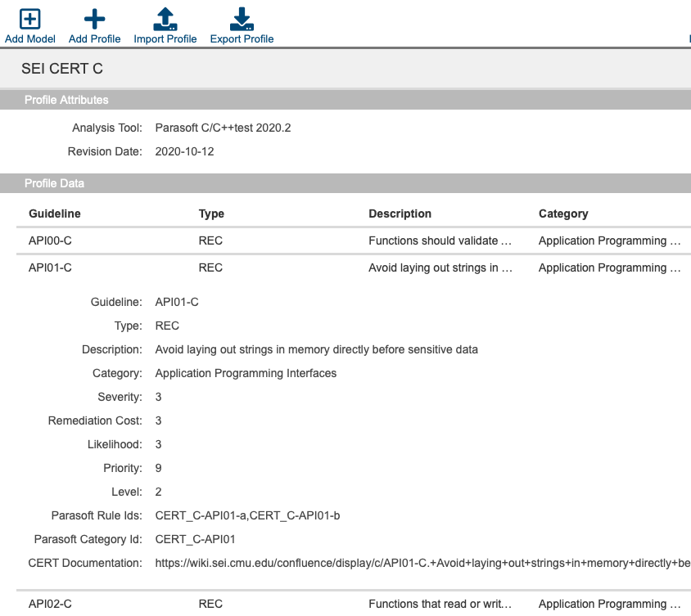Choose the Import Profile label
This screenshot has height=616, width=691.
pyautogui.click(x=165, y=38)
